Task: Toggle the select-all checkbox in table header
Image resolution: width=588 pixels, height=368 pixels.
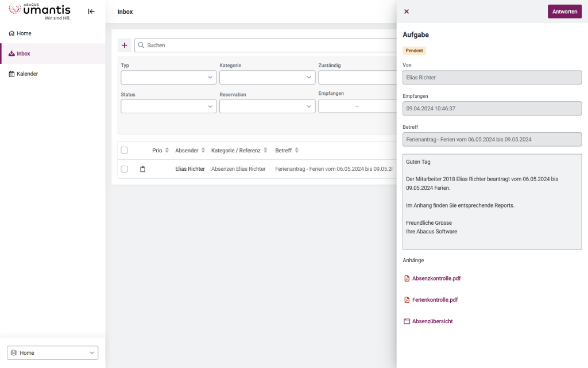Action: [124, 151]
